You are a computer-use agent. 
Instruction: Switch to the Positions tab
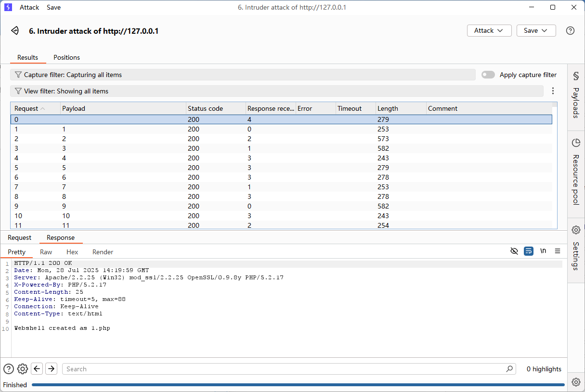66,57
